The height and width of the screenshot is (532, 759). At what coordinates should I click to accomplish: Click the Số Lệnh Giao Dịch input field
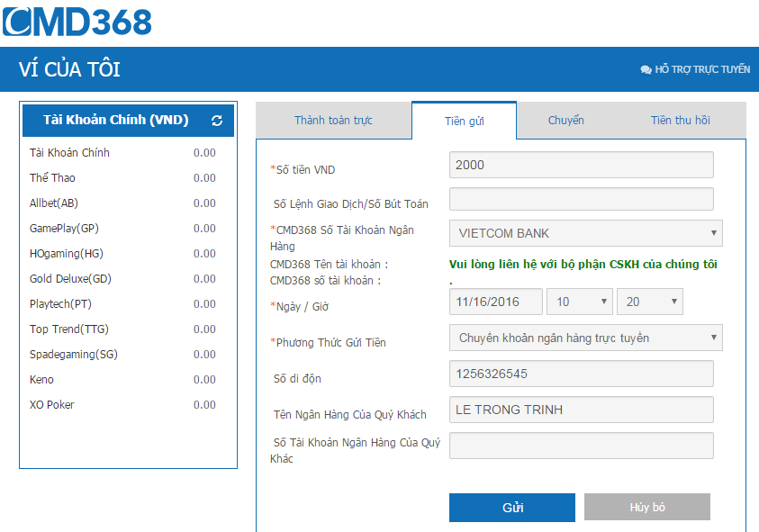point(582,199)
